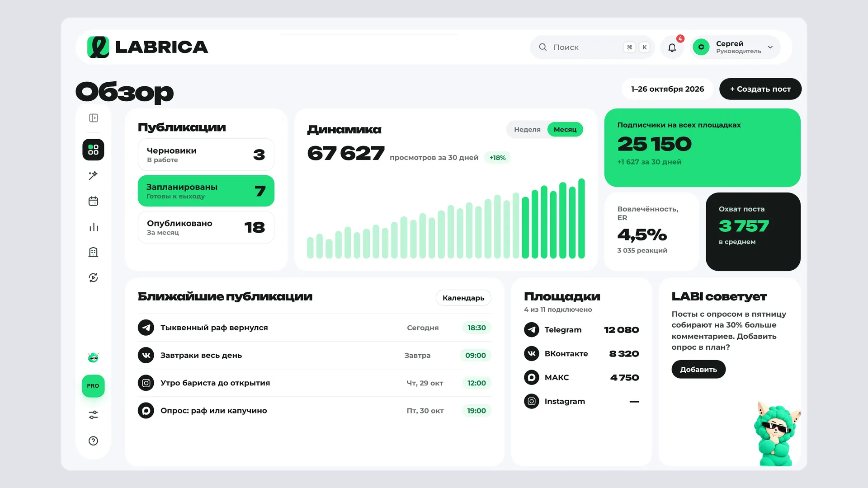Click the ВКонтакте icon in Площадки

pos(532,353)
